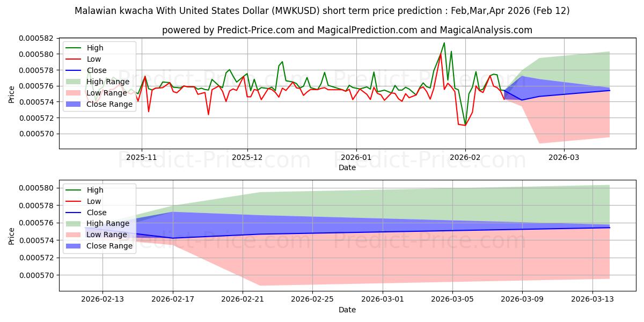This screenshot has height=322, width=644.
Task: Click the Low line label in top legend
Action: (x=94, y=59)
